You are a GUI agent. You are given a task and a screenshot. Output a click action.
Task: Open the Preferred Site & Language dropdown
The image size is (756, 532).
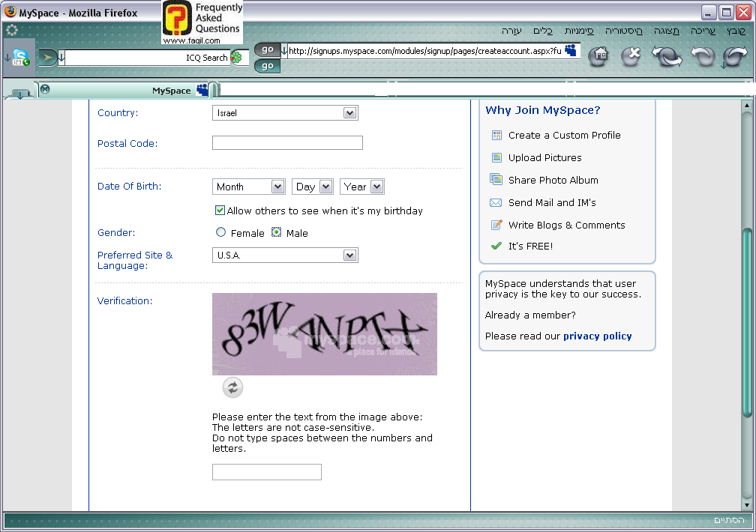pyautogui.click(x=285, y=256)
